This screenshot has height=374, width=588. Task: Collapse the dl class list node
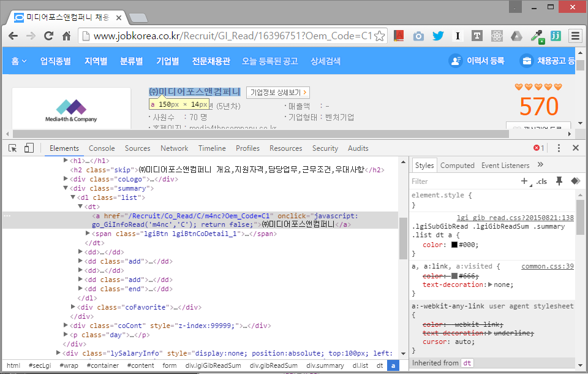73,197
